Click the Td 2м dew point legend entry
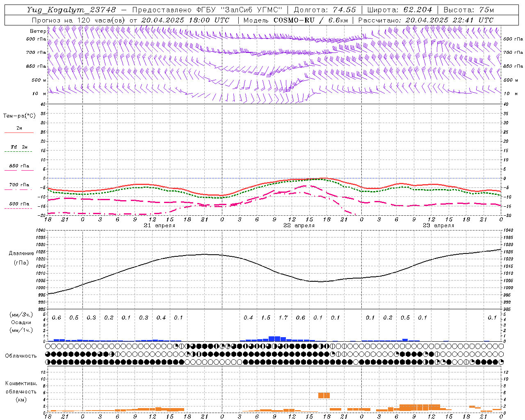 tap(19, 147)
